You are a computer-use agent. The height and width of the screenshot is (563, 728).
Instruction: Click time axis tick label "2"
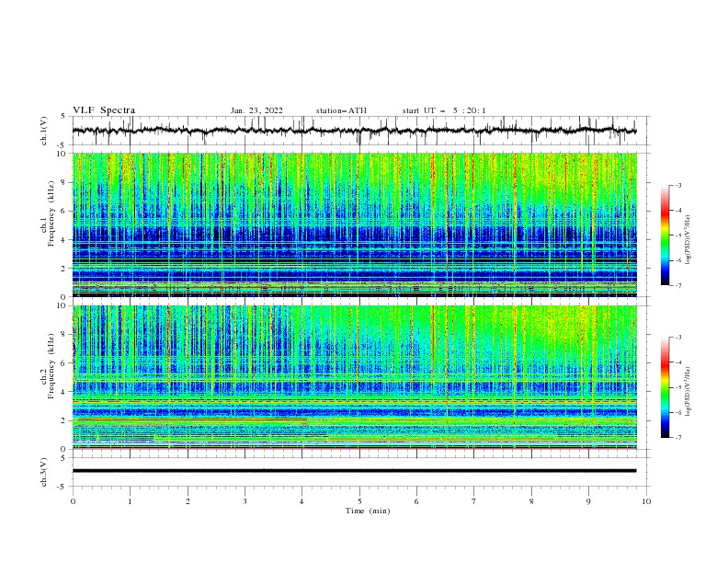click(x=188, y=501)
